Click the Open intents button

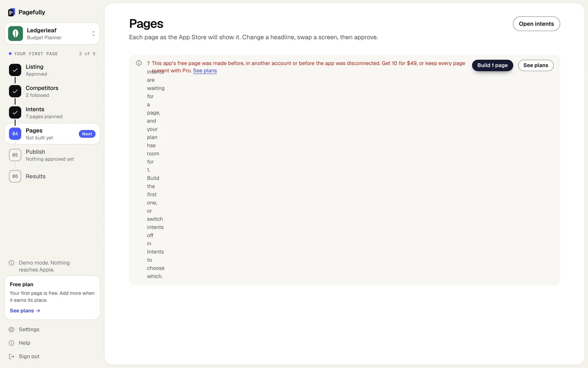536,24
